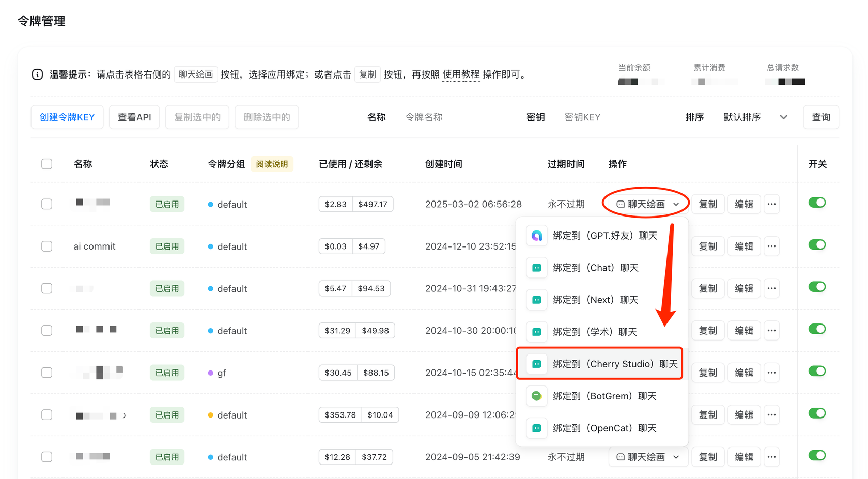The width and height of the screenshot is (868, 479).
Task: Toggle the switch in $12.28 row
Action: (x=817, y=455)
